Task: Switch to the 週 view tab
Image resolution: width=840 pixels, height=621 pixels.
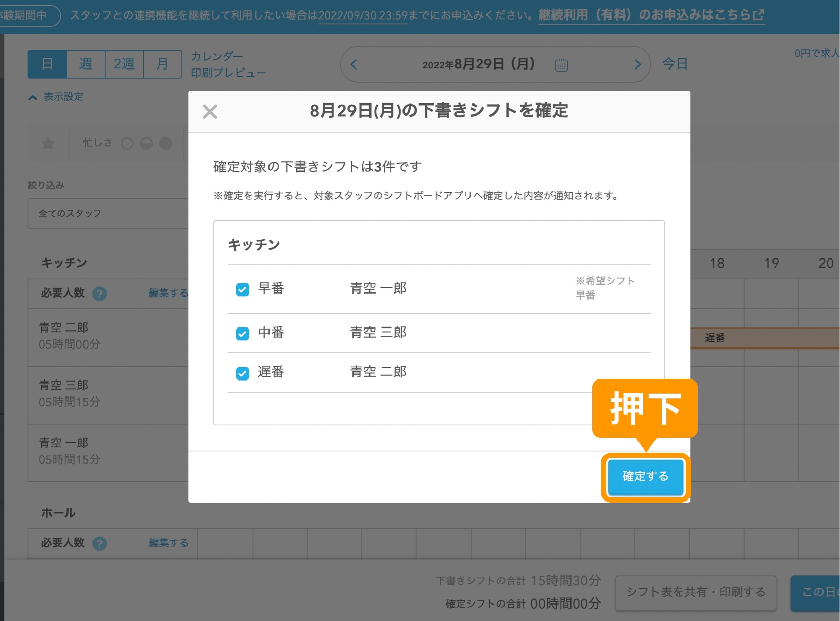Action: 85,64
